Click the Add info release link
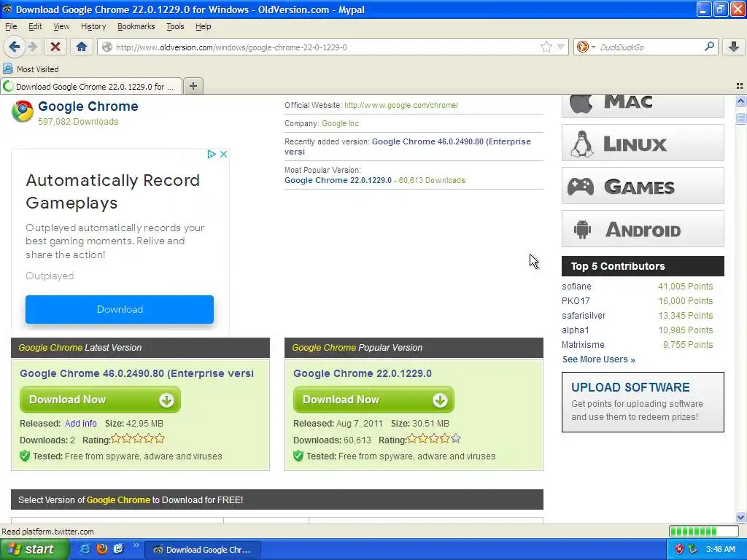The width and height of the screenshot is (747, 560). click(x=80, y=424)
